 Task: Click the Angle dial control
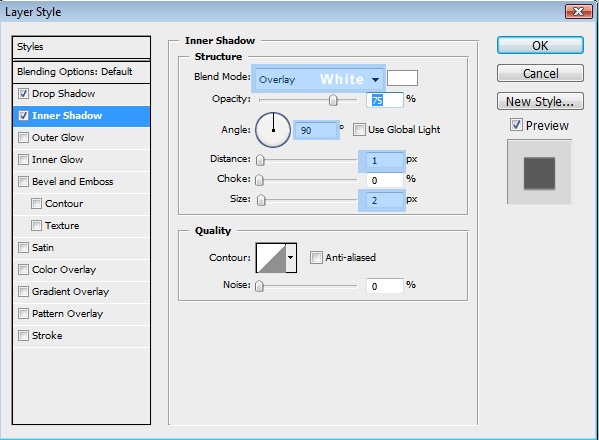click(273, 130)
